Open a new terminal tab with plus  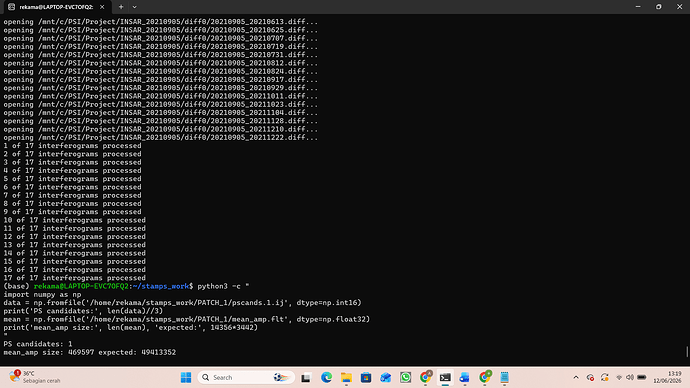click(121, 7)
